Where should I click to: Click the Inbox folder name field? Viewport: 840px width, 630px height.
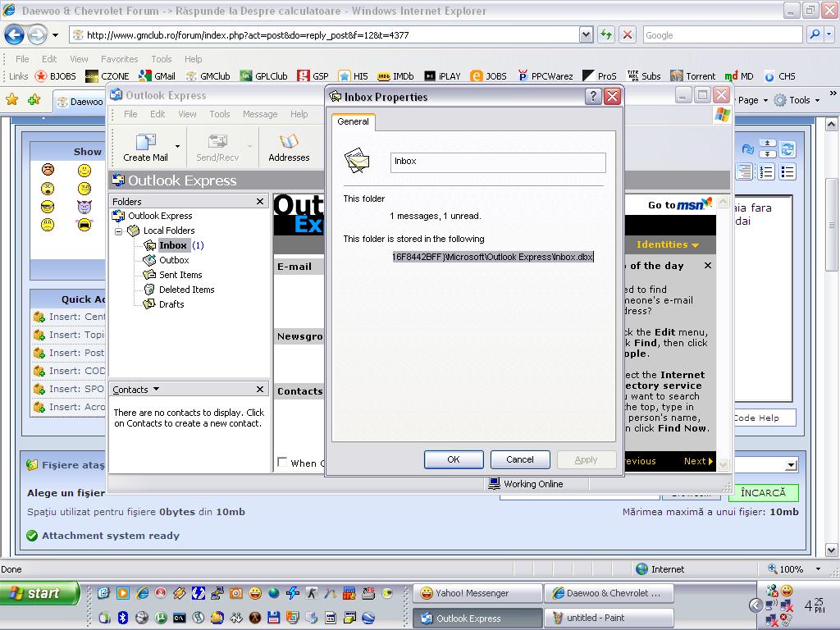click(x=498, y=162)
